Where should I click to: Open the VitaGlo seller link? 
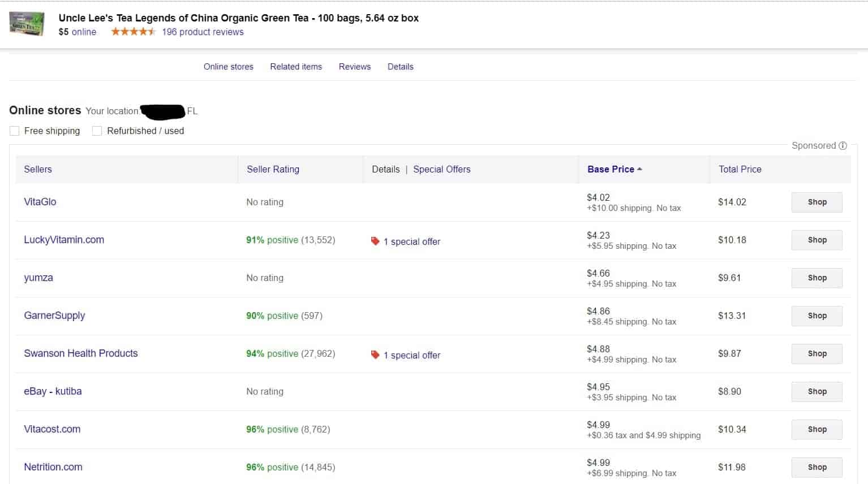[x=40, y=202]
